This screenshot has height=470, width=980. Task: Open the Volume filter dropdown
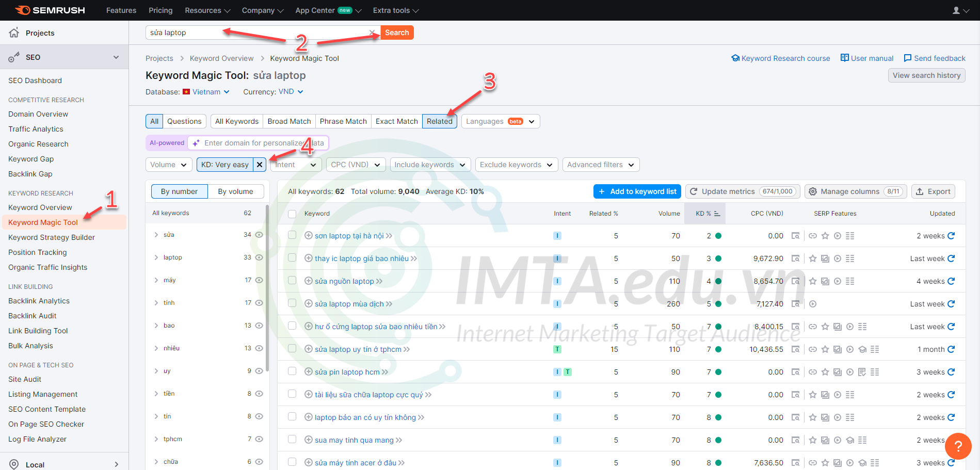[x=169, y=165]
